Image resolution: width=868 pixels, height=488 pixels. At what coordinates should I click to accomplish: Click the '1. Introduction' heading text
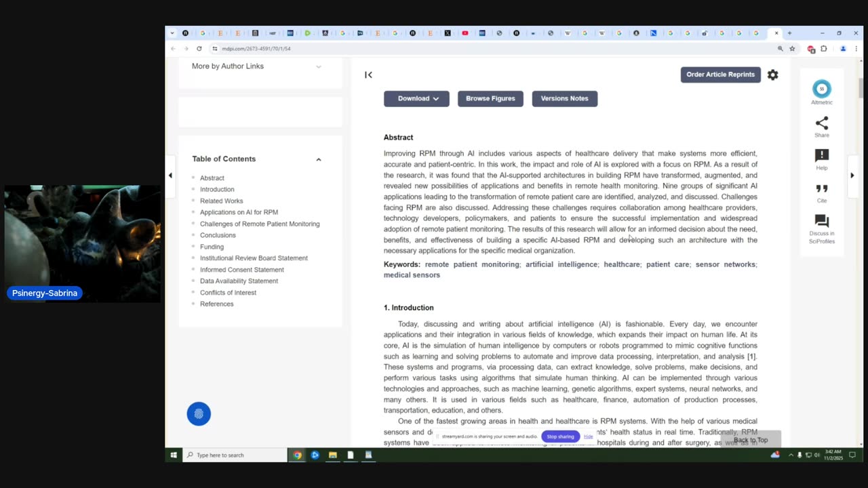click(408, 308)
